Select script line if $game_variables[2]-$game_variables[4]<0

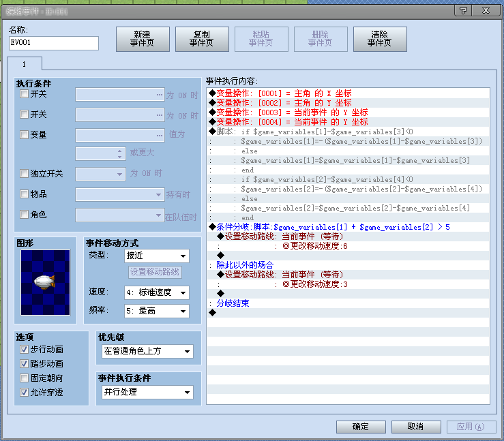pos(348,179)
